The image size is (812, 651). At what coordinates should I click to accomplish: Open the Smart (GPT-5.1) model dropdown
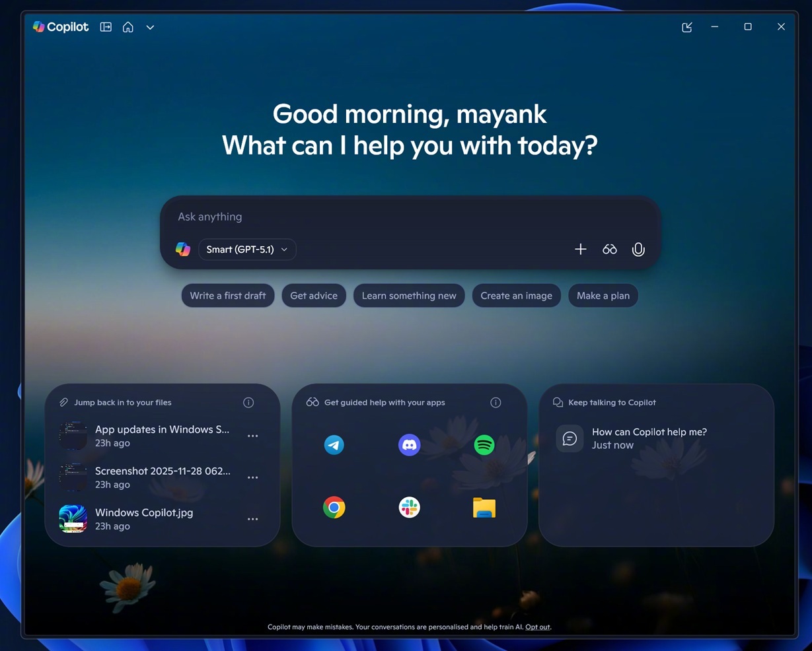click(247, 250)
